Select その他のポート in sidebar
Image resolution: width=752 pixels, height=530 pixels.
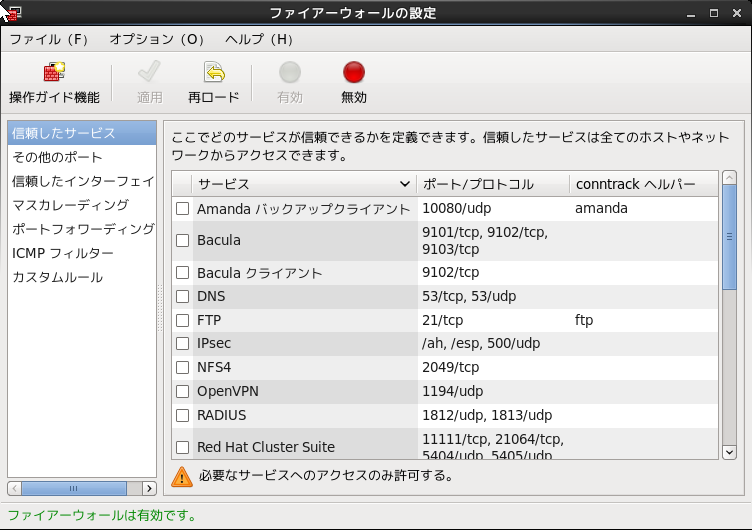(82, 157)
